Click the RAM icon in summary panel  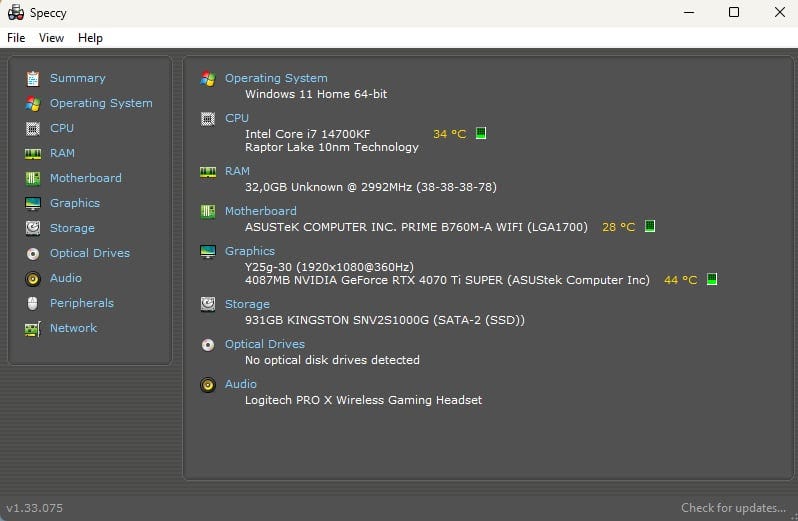[x=208, y=172]
